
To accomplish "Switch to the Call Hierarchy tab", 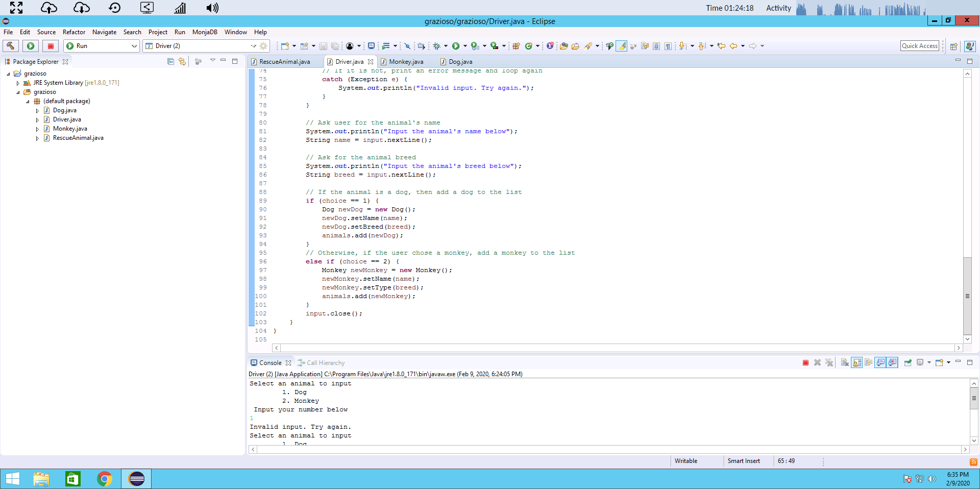I will [321, 363].
